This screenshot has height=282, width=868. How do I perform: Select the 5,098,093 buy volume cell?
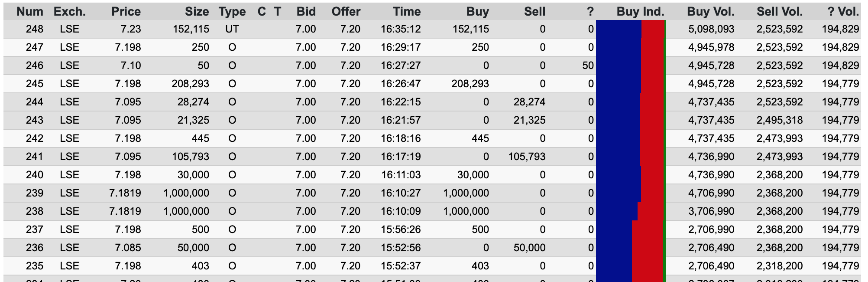(x=711, y=30)
